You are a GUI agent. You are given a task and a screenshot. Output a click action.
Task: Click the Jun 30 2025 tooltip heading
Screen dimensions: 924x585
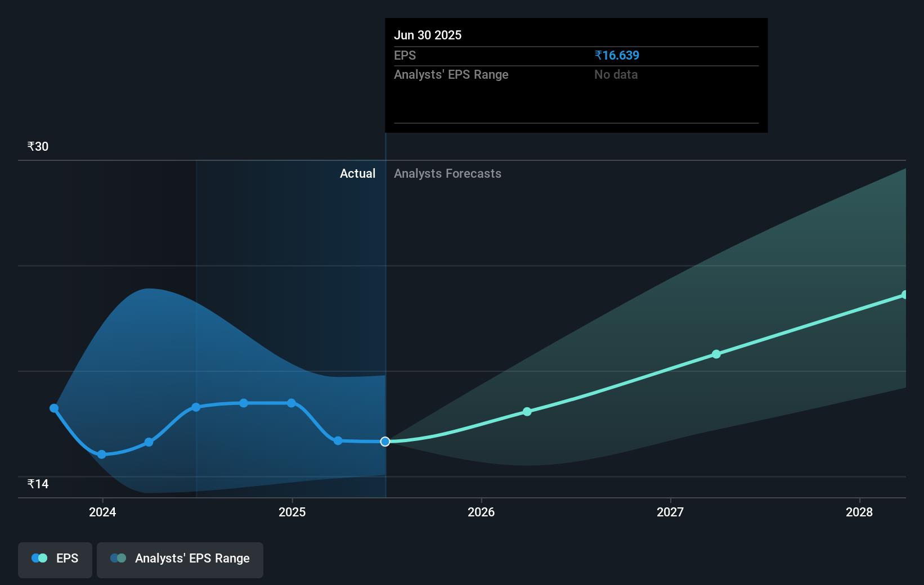428,35
